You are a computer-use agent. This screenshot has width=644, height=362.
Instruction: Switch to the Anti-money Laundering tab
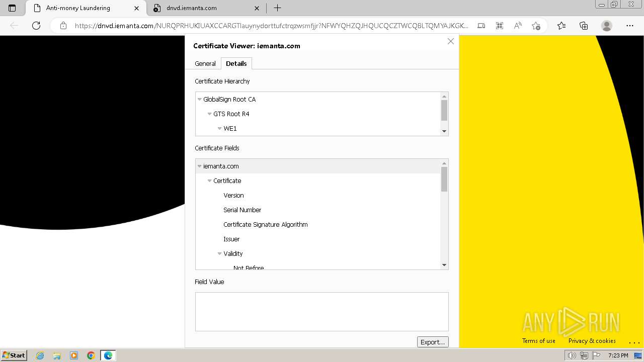click(x=86, y=8)
